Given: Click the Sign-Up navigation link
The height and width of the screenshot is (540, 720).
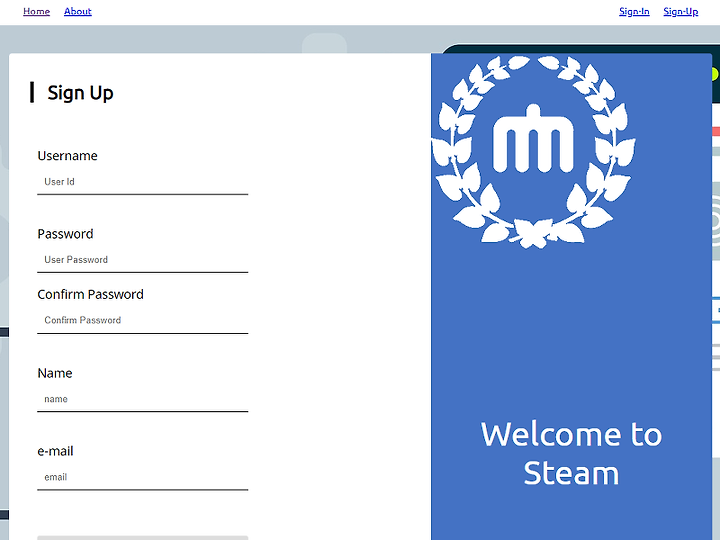Looking at the screenshot, I should (681, 11).
